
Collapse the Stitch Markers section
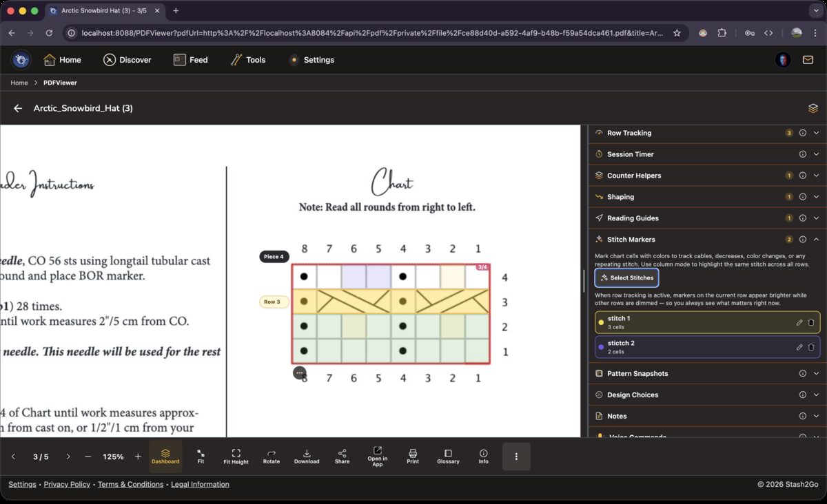pyautogui.click(x=816, y=240)
